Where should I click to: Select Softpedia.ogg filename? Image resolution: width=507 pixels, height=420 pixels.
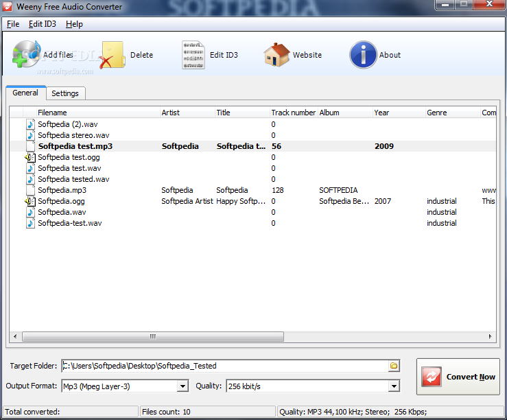62,201
